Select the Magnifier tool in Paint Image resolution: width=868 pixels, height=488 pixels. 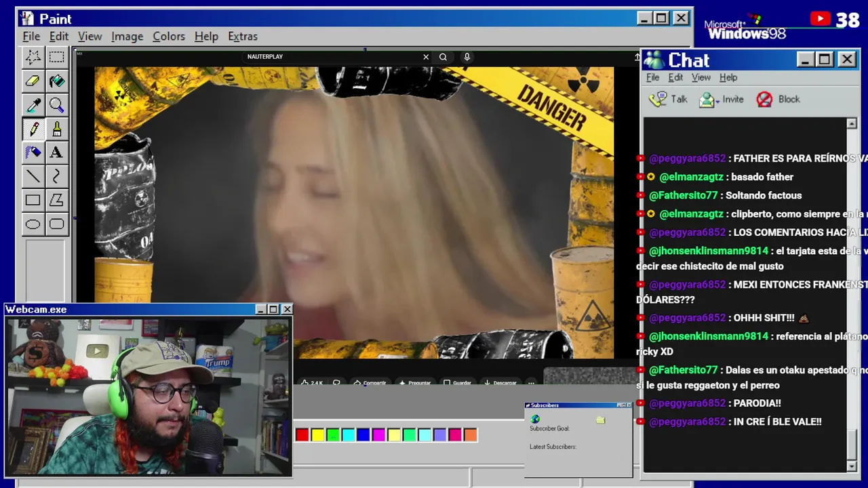click(x=56, y=105)
